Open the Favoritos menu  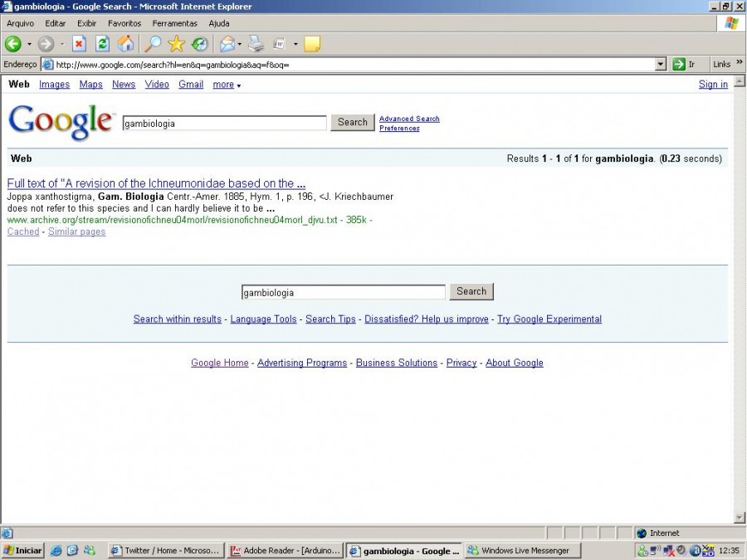tap(124, 23)
